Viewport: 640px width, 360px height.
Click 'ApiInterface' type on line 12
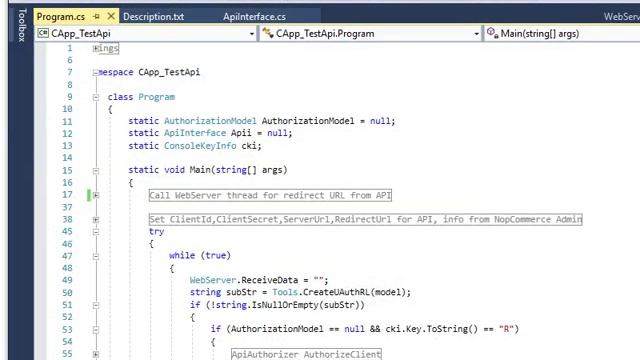click(195, 133)
